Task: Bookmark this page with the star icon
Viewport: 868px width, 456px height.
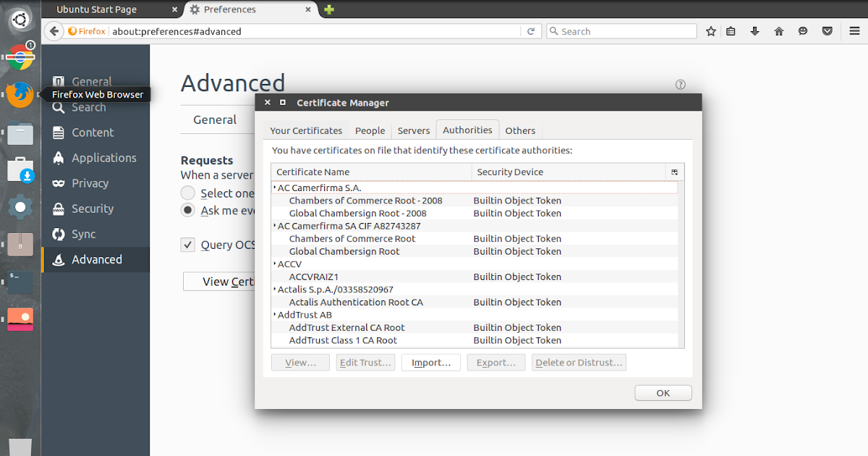Action: coord(710,31)
